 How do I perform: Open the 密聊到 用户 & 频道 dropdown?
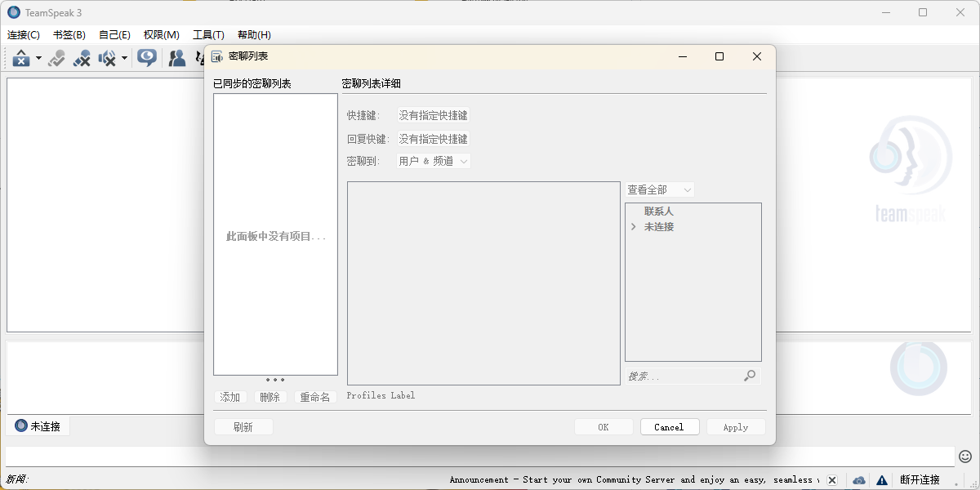(x=434, y=162)
